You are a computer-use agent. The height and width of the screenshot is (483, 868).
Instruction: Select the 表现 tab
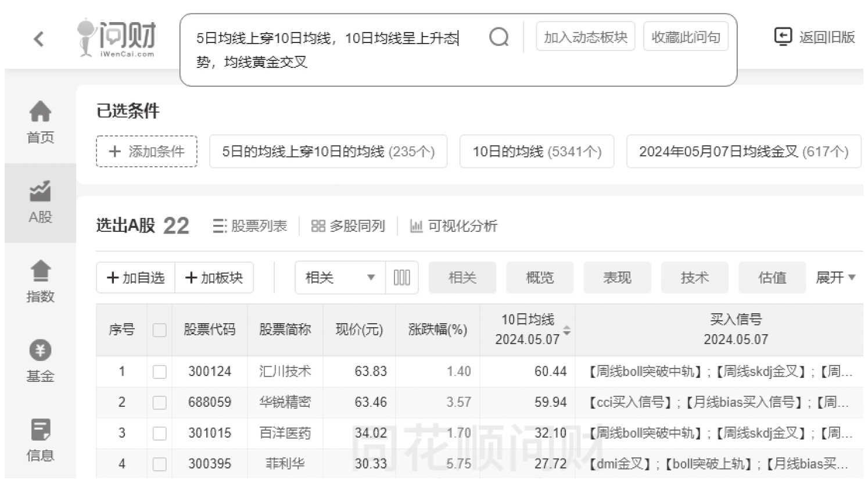pos(617,277)
